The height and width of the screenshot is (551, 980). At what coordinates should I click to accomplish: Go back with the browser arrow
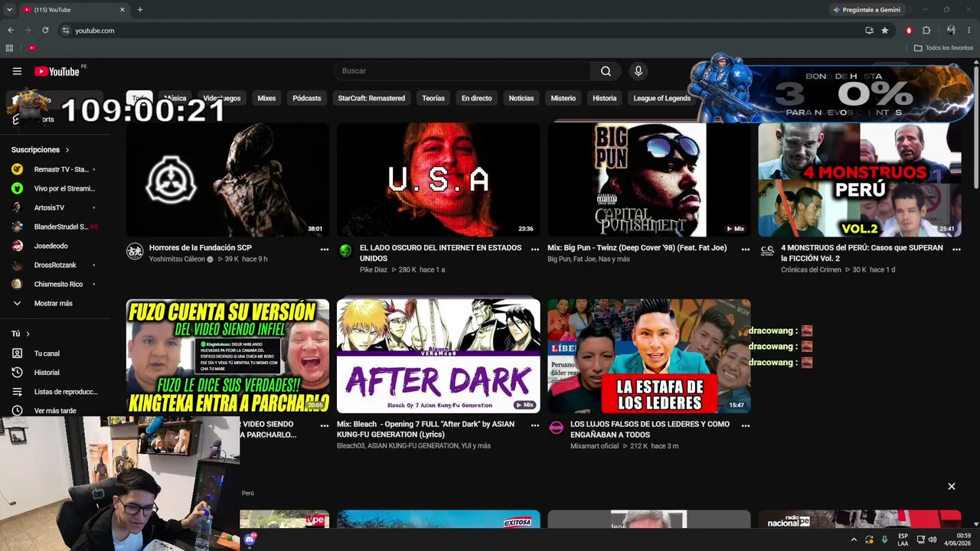click(11, 31)
